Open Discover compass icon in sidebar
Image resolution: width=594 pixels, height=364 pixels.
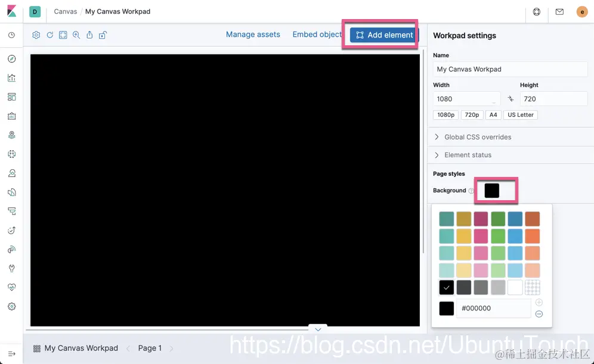pos(12,58)
